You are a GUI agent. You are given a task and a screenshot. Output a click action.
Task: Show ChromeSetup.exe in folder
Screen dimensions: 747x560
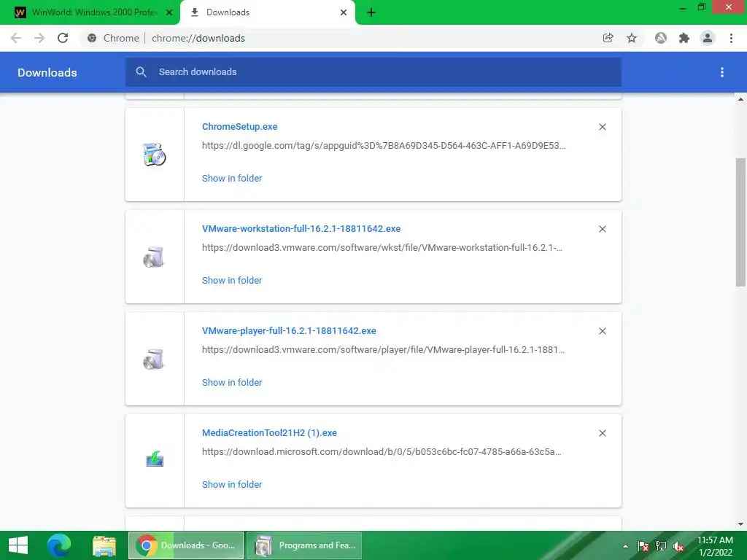(x=232, y=178)
